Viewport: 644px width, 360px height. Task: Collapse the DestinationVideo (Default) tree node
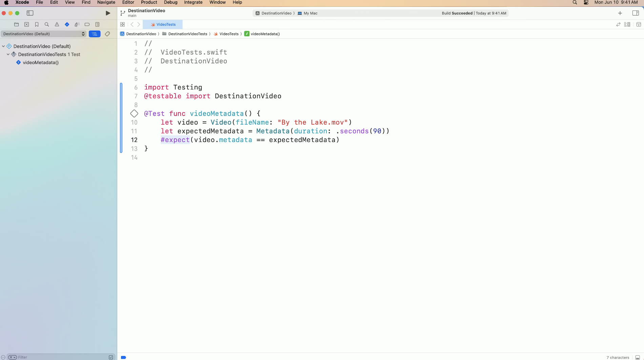tap(3, 46)
